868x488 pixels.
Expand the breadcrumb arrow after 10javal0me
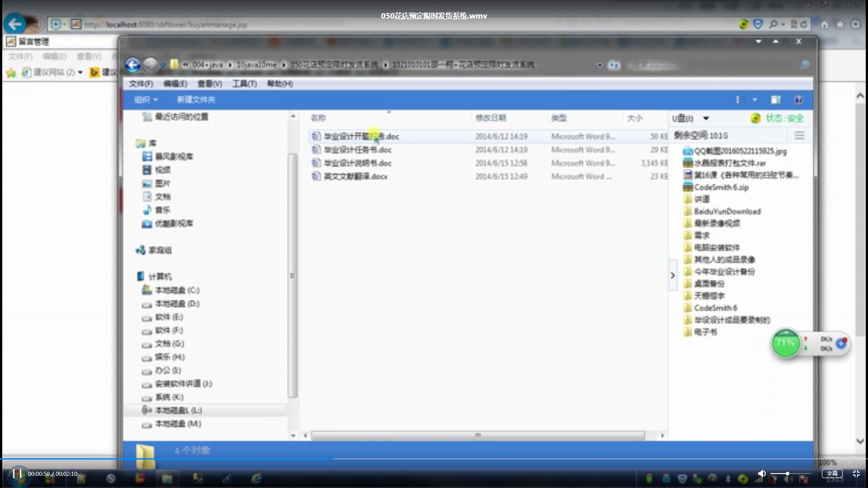tap(284, 65)
